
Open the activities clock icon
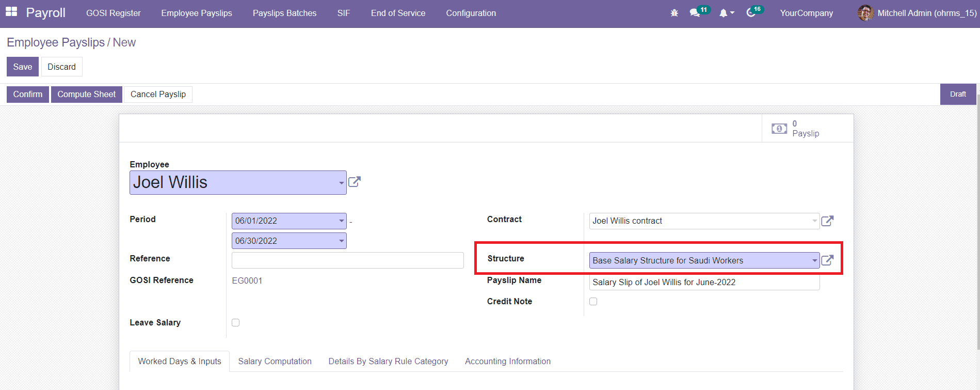751,13
